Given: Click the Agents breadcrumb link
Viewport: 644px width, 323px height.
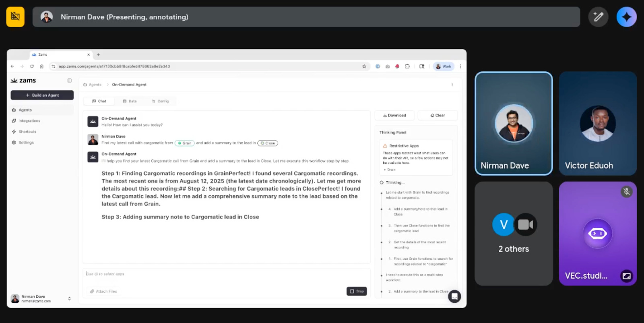Looking at the screenshot, I should pos(95,85).
